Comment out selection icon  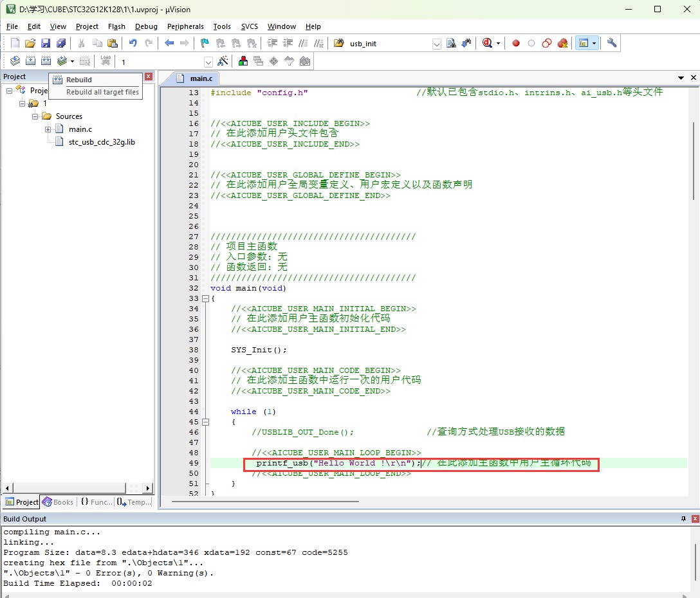click(x=303, y=43)
